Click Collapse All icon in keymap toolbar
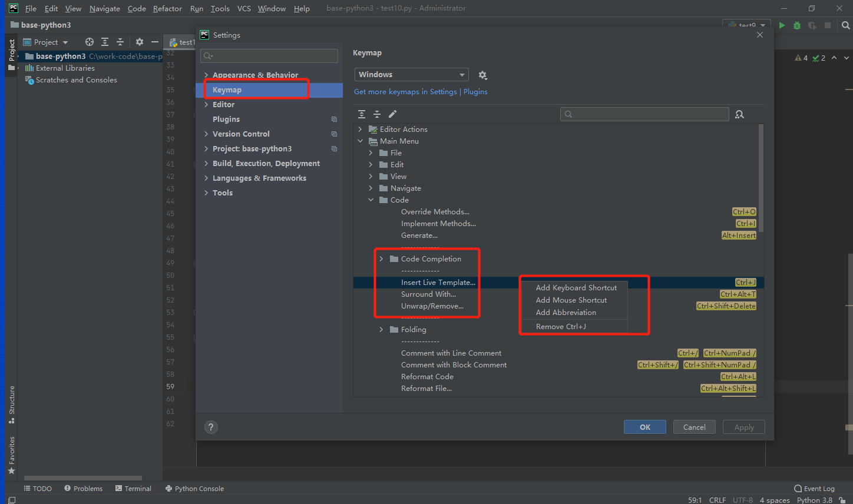 coord(377,114)
